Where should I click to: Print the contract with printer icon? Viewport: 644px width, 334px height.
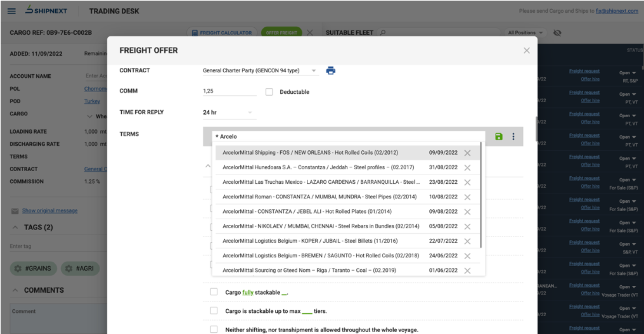point(331,70)
